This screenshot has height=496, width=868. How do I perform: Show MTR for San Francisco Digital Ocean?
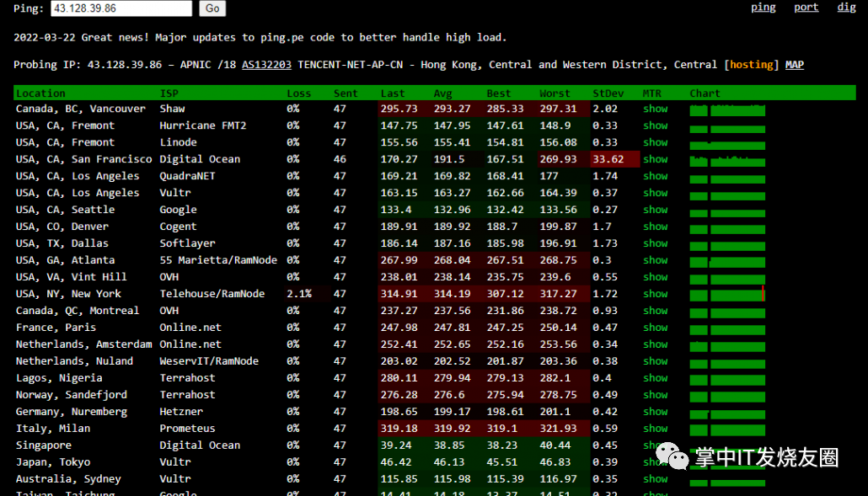click(655, 159)
